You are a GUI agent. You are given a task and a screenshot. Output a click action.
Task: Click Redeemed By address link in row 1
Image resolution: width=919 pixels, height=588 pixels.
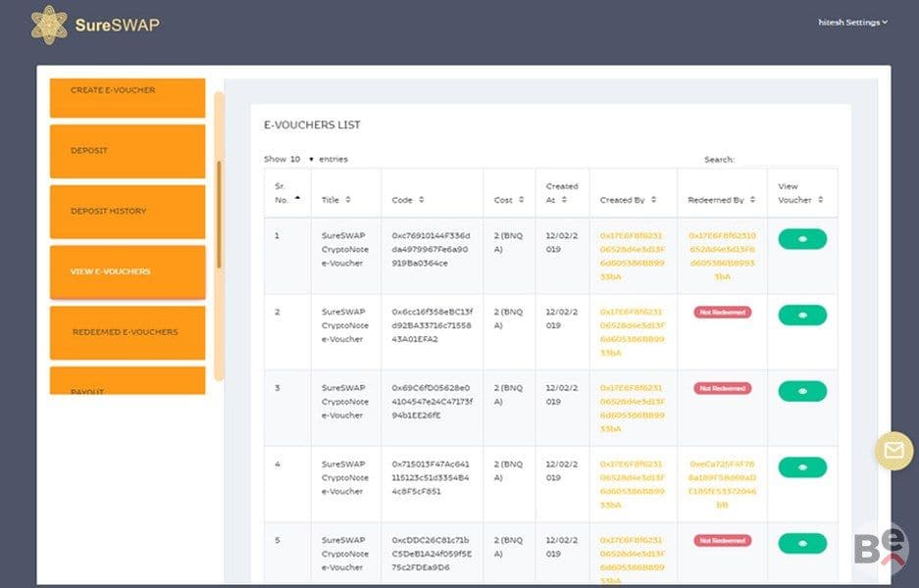click(x=722, y=256)
